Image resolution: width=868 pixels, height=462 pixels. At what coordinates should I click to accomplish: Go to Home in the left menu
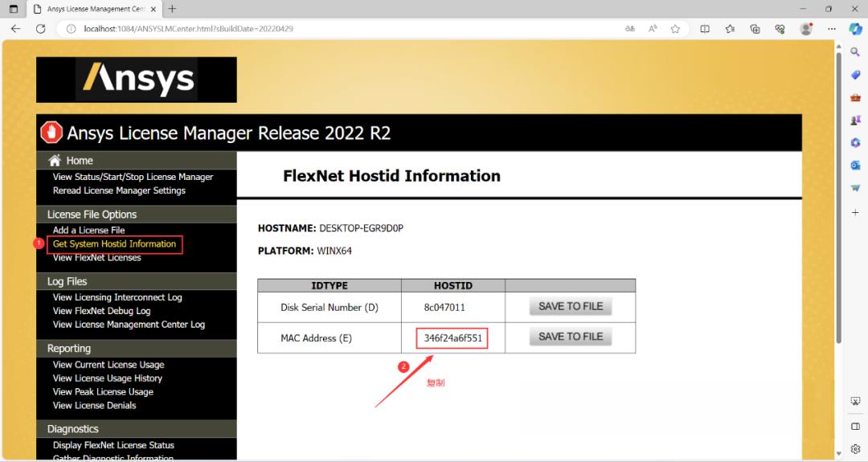[x=79, y=161]
